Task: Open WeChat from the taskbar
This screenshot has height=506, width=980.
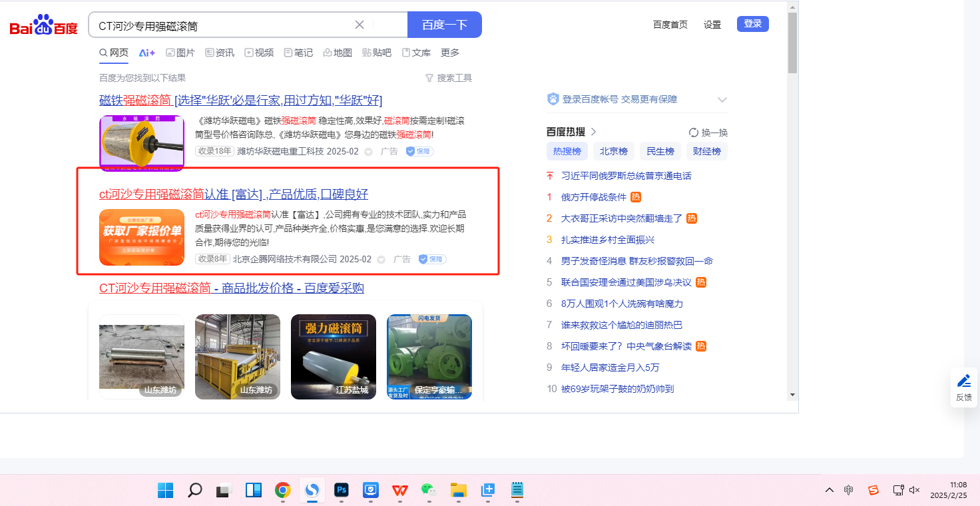Action: [x=428, y=491]
